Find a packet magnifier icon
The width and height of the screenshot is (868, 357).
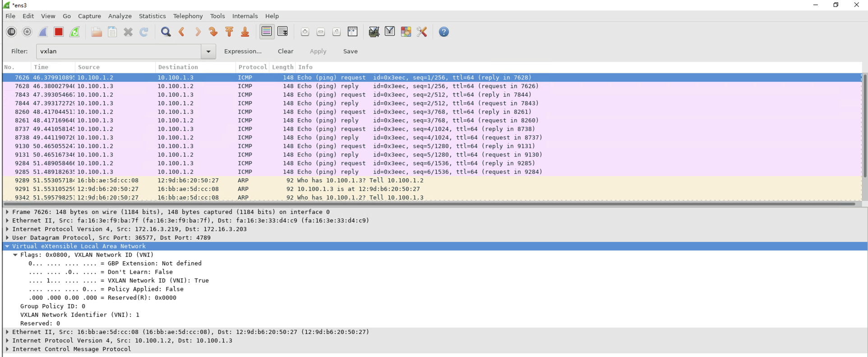(x=166, y=32)
